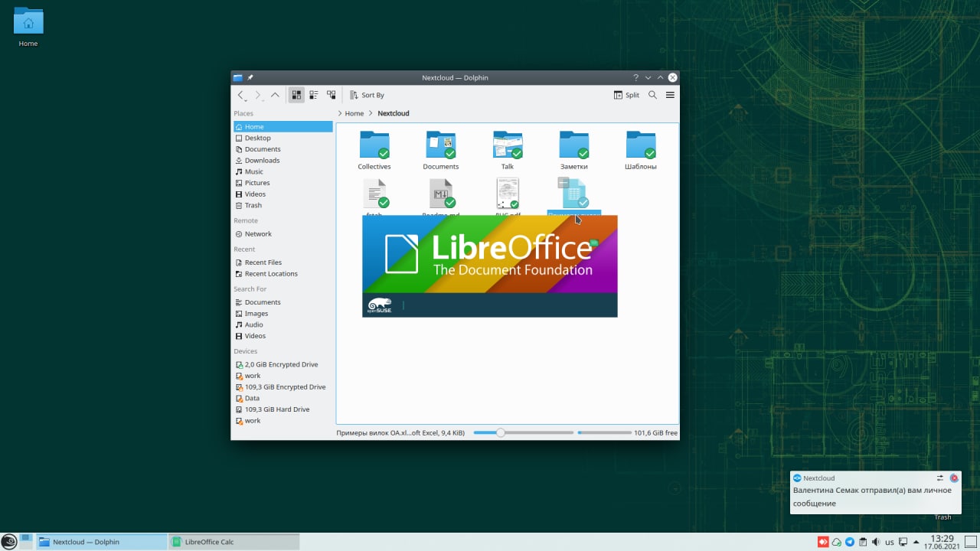This screenshot has height=551, width=980.
Task: Open the red AnyDesk tray icon
Action: pos(823,542)
